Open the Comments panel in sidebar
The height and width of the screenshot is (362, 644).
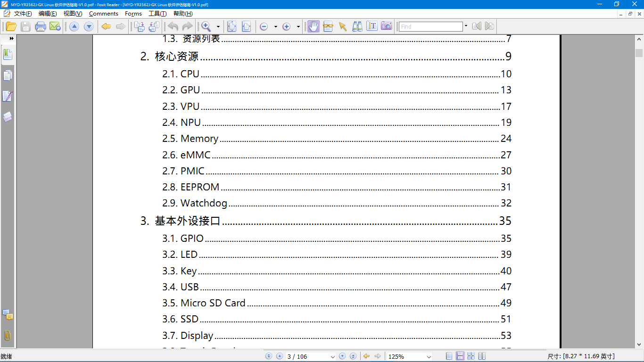pyautogui.click(x=8, y=314)
